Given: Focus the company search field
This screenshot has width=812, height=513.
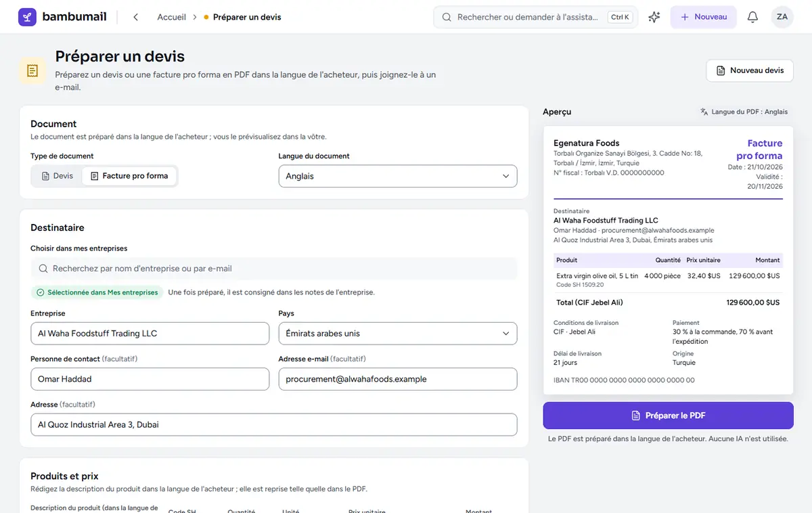Looking at the screenshot, I should click(274, 269).
